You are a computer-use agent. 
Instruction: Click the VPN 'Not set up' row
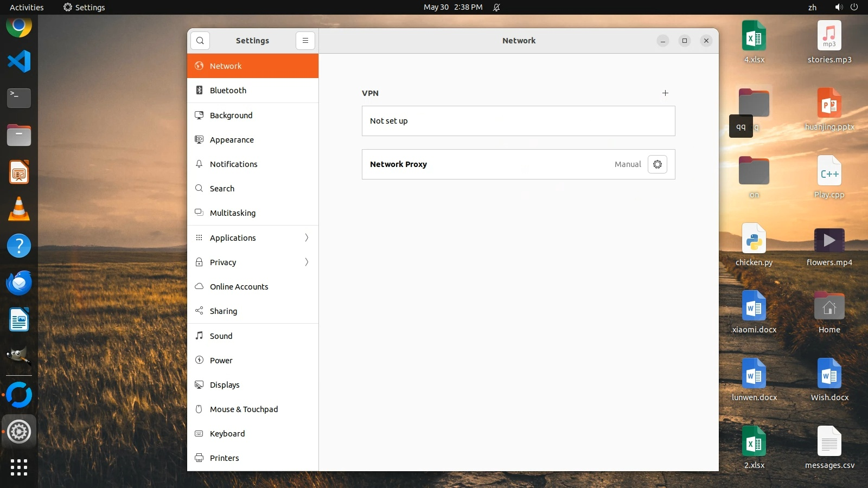point(518,121)
